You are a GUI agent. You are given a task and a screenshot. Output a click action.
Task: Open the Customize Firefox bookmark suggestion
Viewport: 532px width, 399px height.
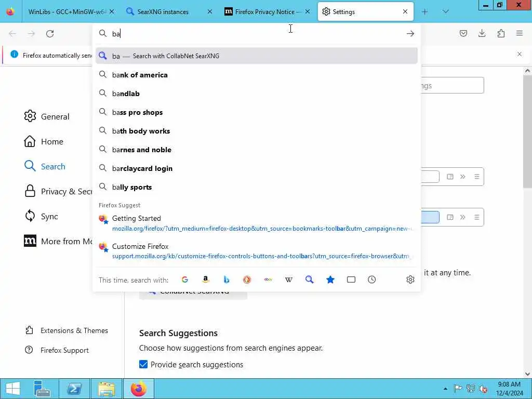(257, 251)
